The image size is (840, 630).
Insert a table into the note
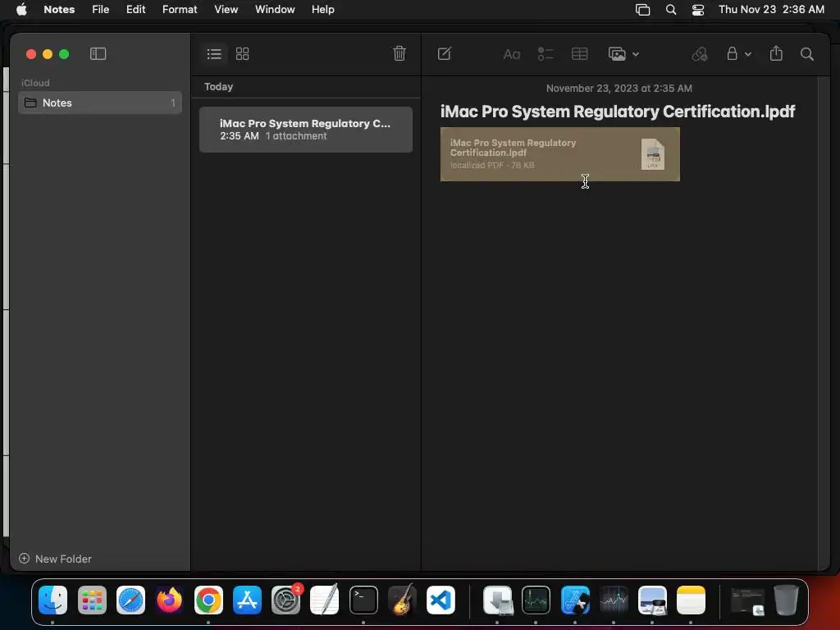click(580, 53)
